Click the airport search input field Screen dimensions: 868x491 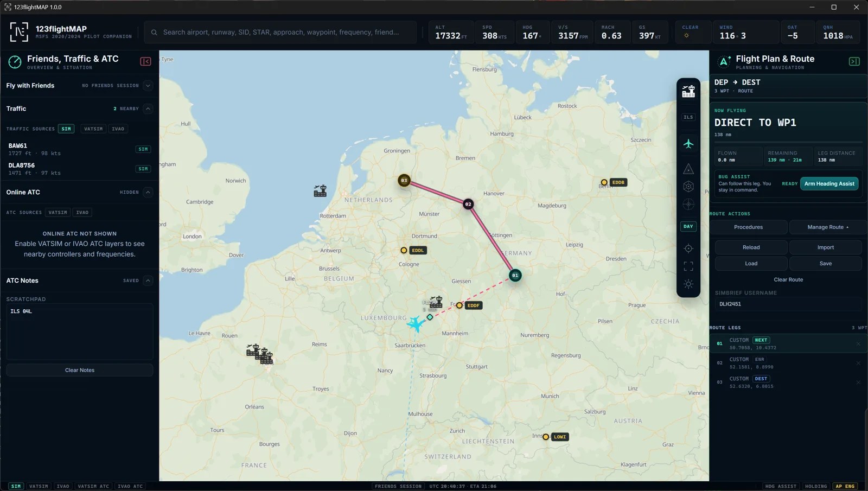281,33
